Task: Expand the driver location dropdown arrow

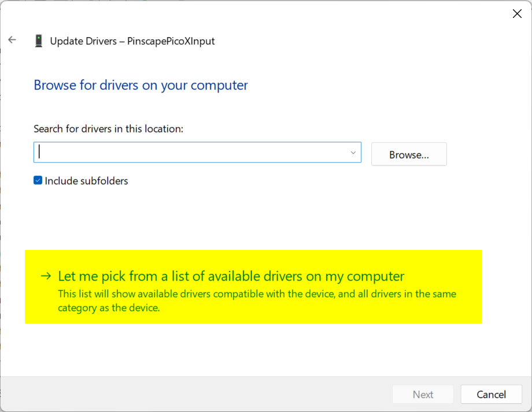Action: pos(353,153)
